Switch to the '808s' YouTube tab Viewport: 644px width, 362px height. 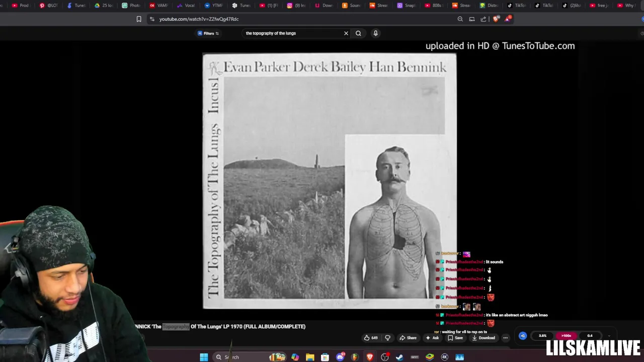433,6
